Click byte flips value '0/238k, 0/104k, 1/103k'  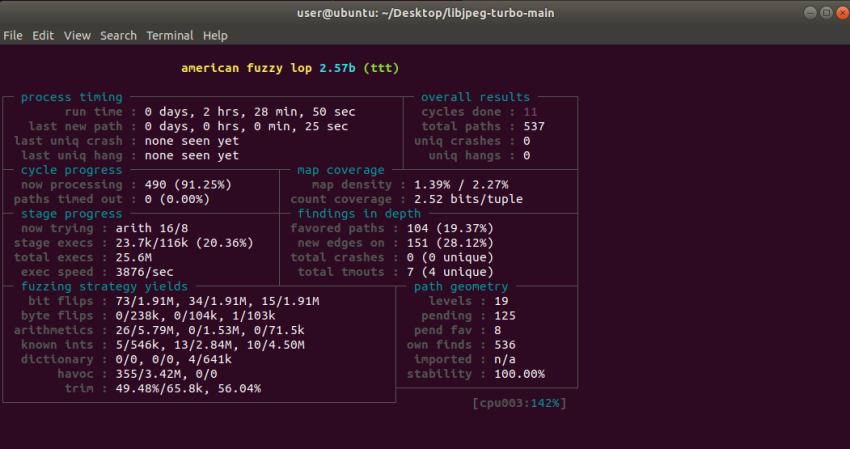pyautogui.click(x=195, y=316)
